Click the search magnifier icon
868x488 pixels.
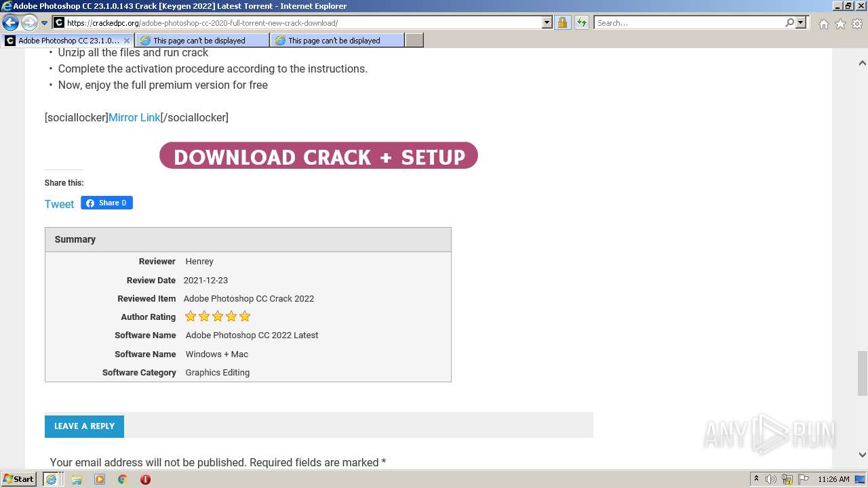point(789,23)
